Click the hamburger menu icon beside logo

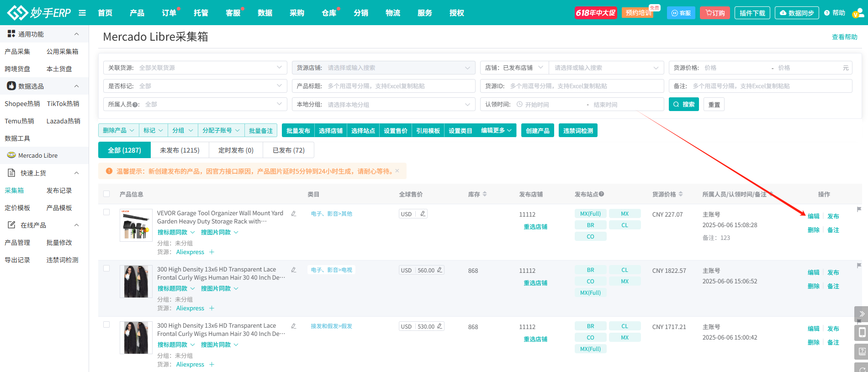(x=82, y=13)
